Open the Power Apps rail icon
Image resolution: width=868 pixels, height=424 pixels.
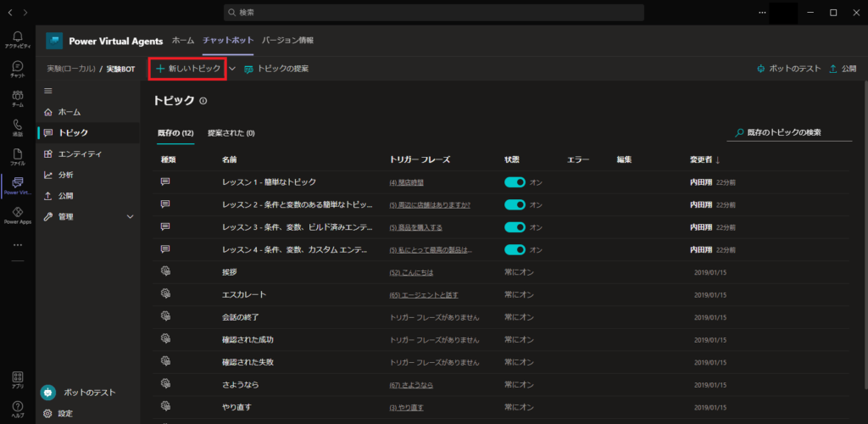[x=18, y=212]
